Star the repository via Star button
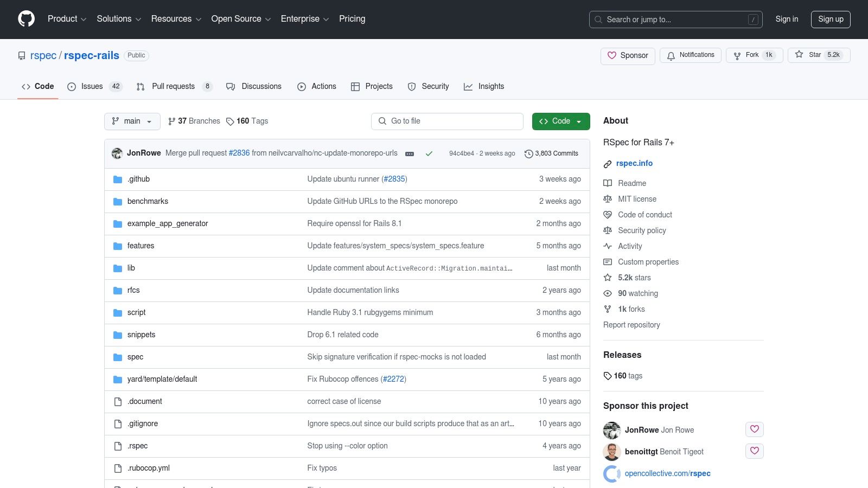Viewport: 868px width, 488px height. 819,55
